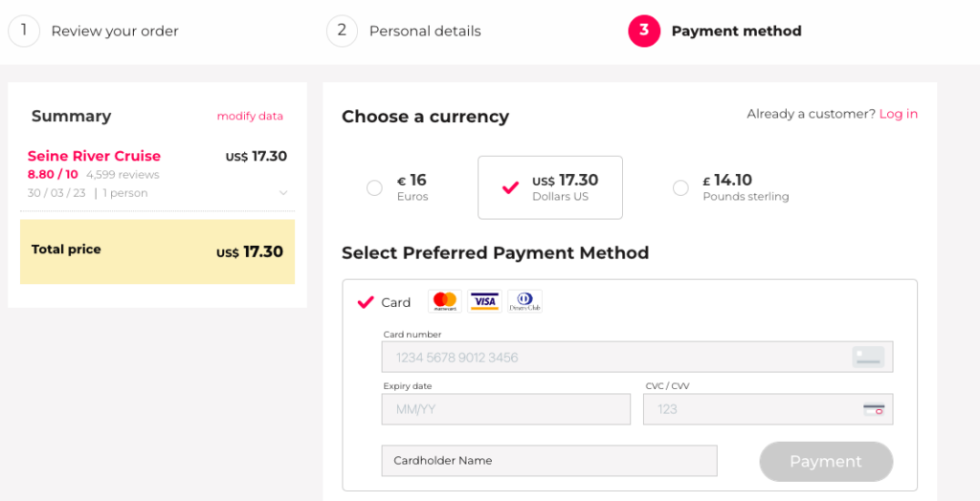This screenshot has width=980, height=501.
Task: Click the CVC hint card icon
Action: tap(873, 409)
